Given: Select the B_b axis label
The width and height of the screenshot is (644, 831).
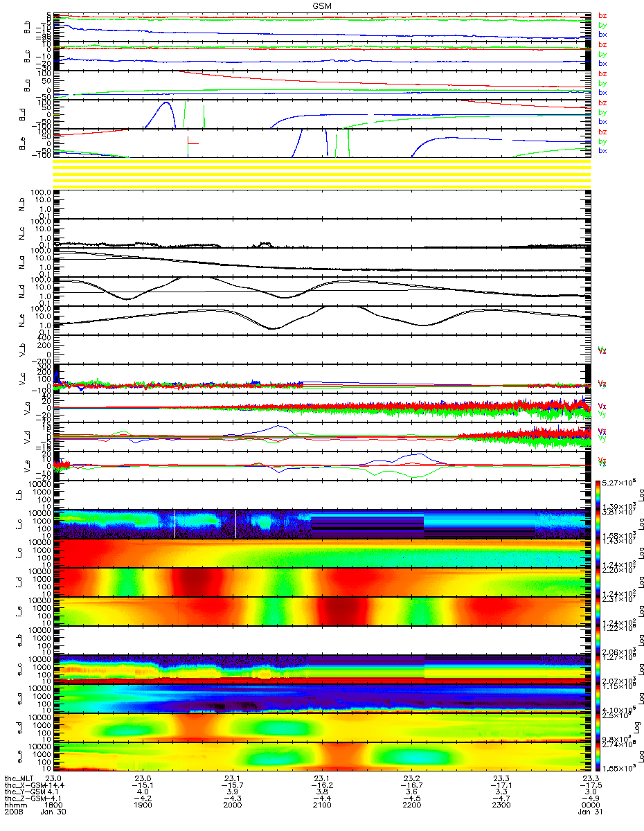Looking at the screenshot, I should tap(28, 27).
